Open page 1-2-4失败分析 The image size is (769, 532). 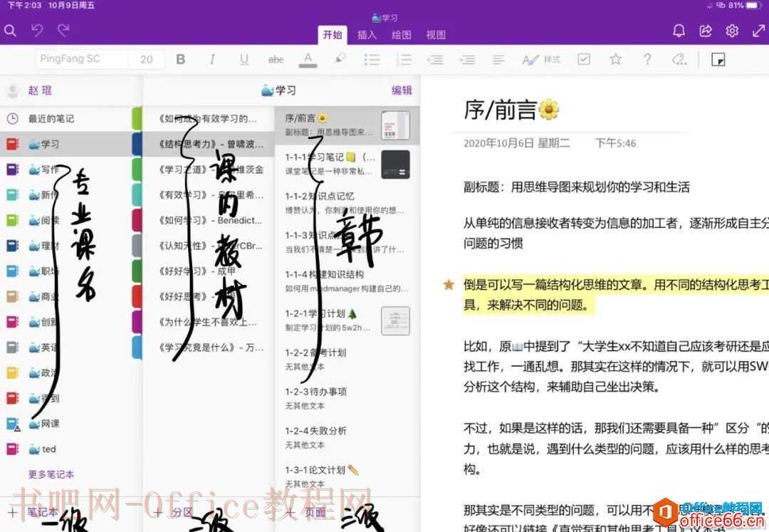coord(347,438)
